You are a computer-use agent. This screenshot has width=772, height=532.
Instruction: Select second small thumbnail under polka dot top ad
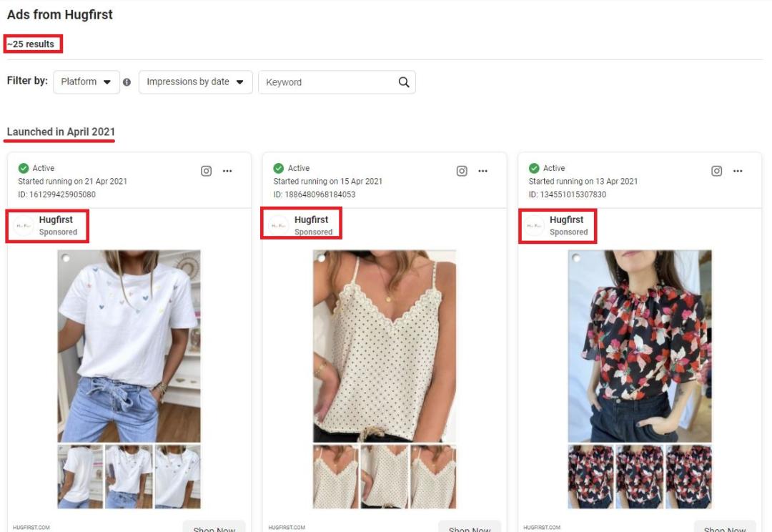click(x=385, y=476)
